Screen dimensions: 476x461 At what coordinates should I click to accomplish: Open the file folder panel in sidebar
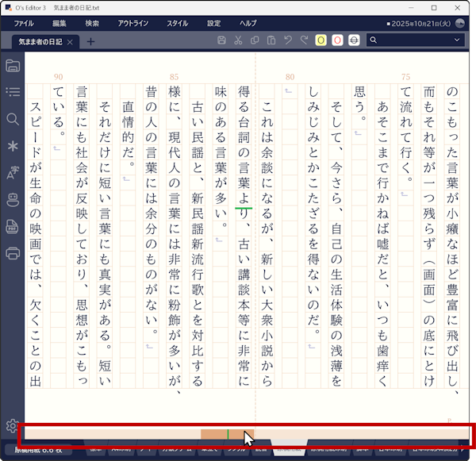[13, 65]
